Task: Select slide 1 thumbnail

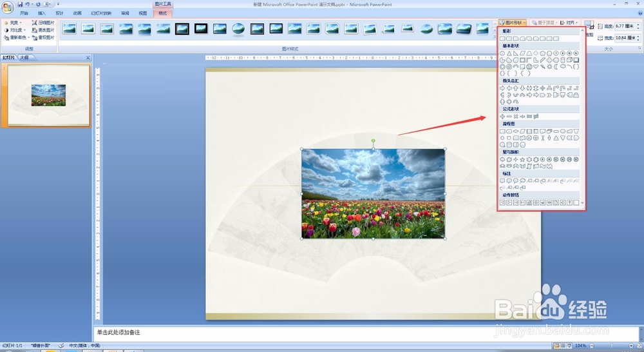Action: (49, 95)
